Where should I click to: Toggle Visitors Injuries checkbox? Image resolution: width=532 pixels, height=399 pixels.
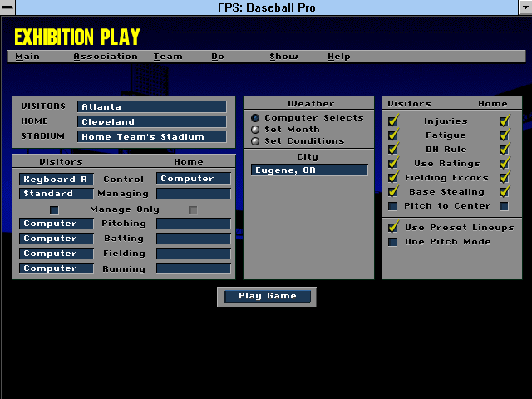click(393, 121)
